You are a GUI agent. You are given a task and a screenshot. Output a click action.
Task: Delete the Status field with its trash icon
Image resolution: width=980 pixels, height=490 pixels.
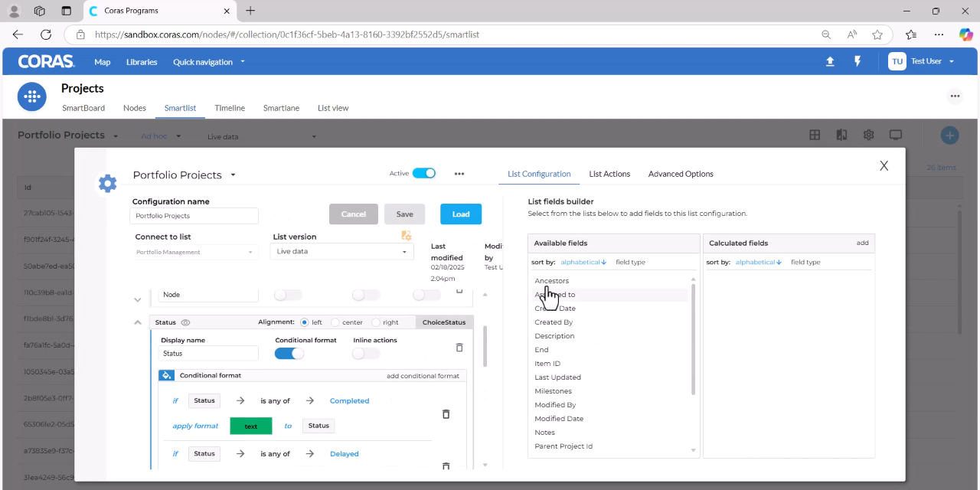(x=459, y=348)
